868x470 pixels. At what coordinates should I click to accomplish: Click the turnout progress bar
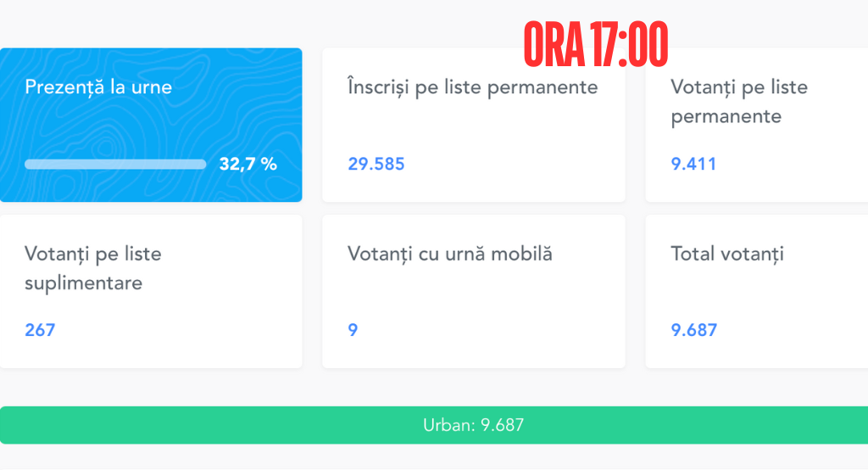click(x=115, y=164)
